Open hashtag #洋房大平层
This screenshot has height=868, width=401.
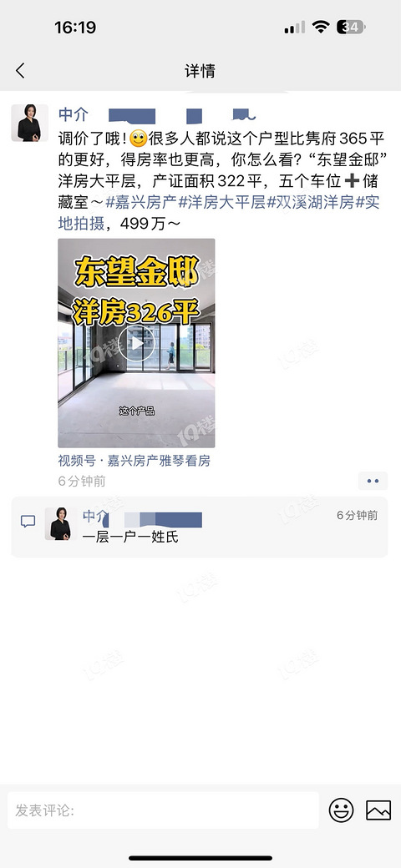[221, 203]
